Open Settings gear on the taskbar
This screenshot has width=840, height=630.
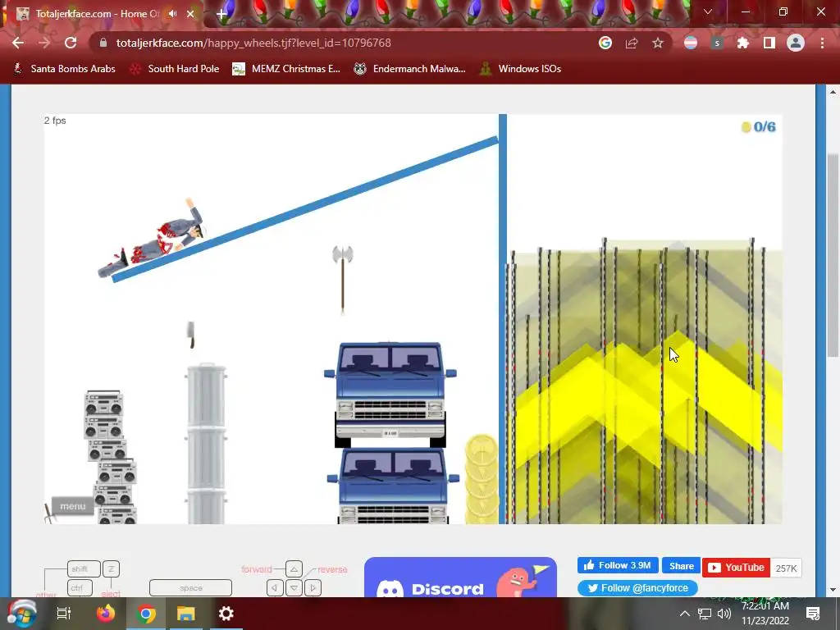[226, 614]
